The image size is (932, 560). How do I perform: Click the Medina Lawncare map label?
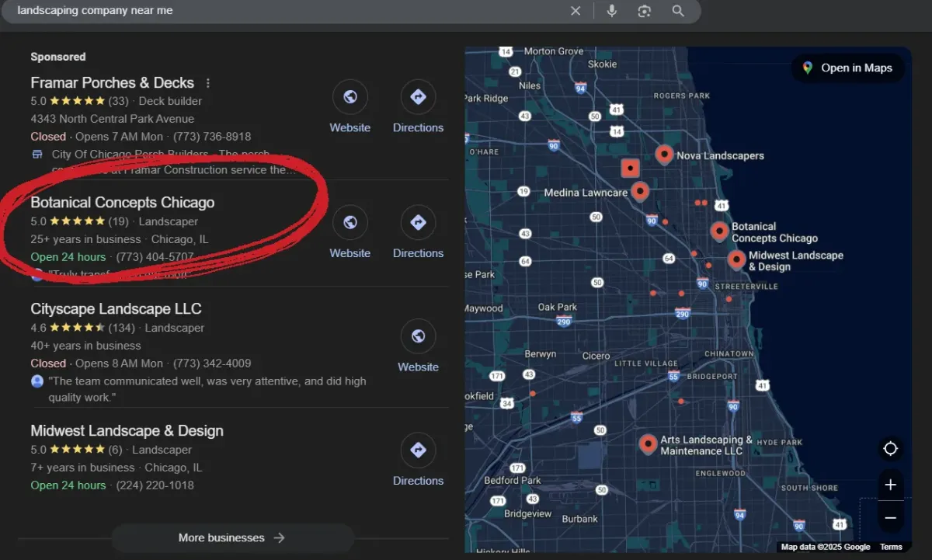(x=586, y=193)
